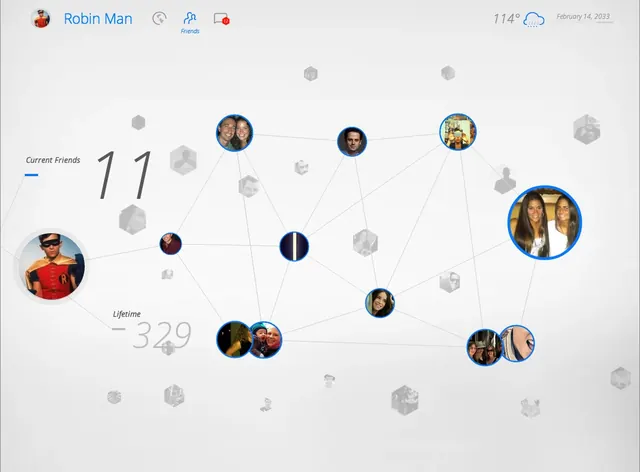Viewport: 640px width, 472px height.
Task: Select the dark vertical light-bar node
Action: pyautogui.click(x=294, y=246)
